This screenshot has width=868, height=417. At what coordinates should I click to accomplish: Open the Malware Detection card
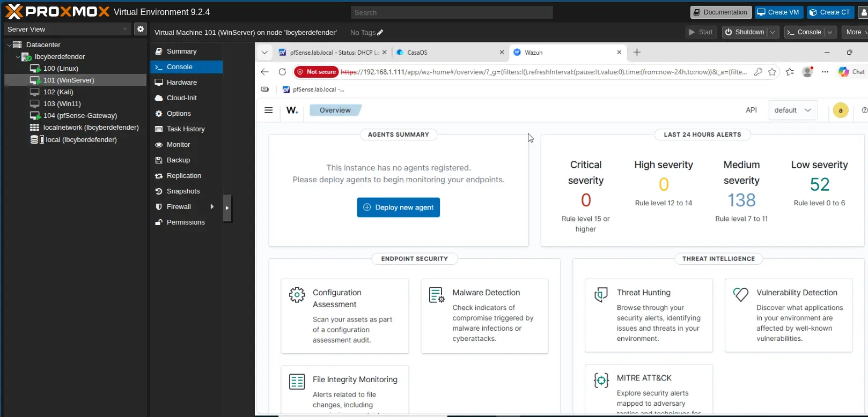coord(484,316)
